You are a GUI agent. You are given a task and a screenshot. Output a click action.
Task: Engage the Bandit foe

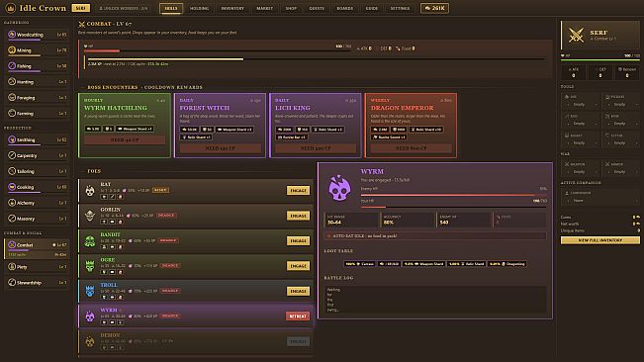(x=298, y=241)
